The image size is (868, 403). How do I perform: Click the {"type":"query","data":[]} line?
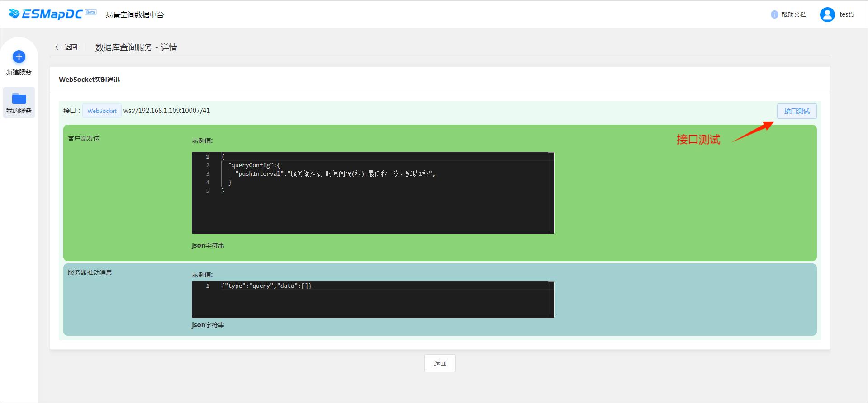point(266,286)
